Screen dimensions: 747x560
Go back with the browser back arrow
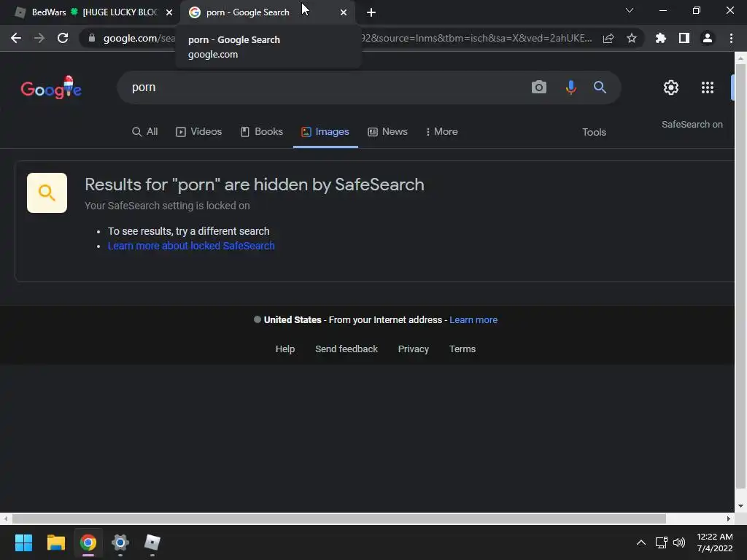coord(16,38)
